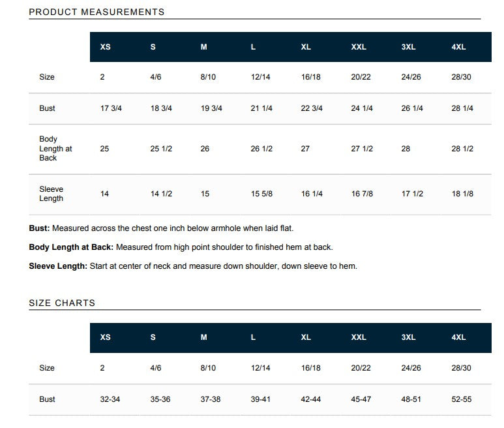Viewport: 504px width, 428px height.
Task: Click the Body Length at Back row label
Action: 55,148
